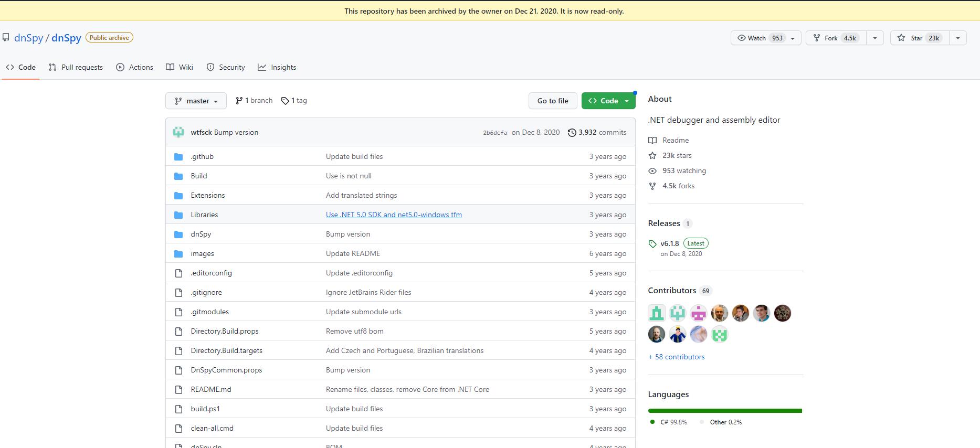980x448 pixels.
Task: Click the Directory.Build.targets file icon
Action: coord(178,351)
